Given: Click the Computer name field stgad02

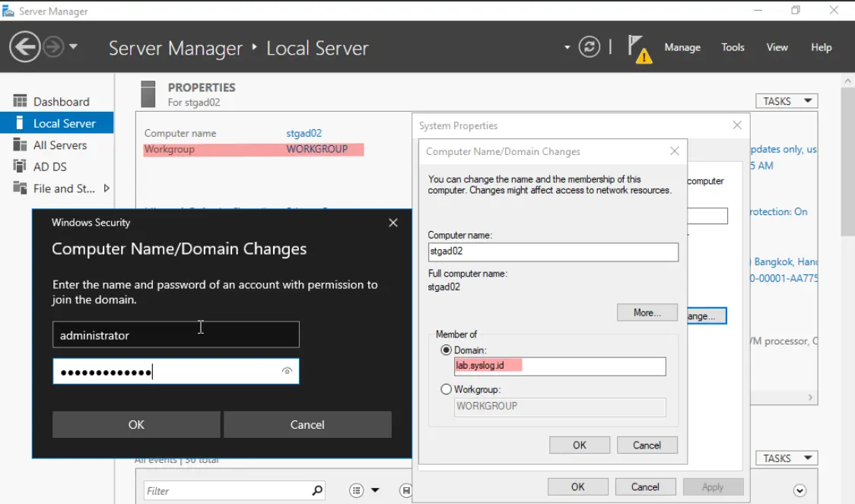Looking at the screenshot, I should (x=553, y=252).
